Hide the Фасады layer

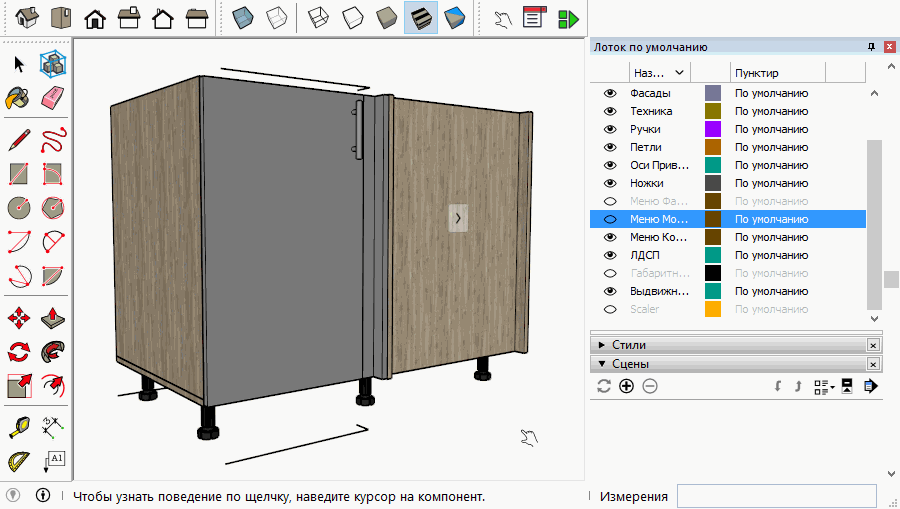coord(610,93)
